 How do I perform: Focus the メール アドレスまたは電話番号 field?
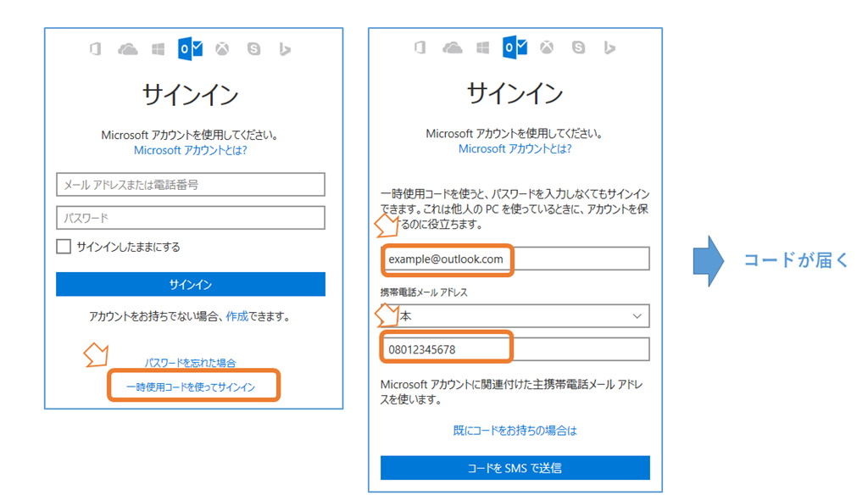(x=191, y=184)
